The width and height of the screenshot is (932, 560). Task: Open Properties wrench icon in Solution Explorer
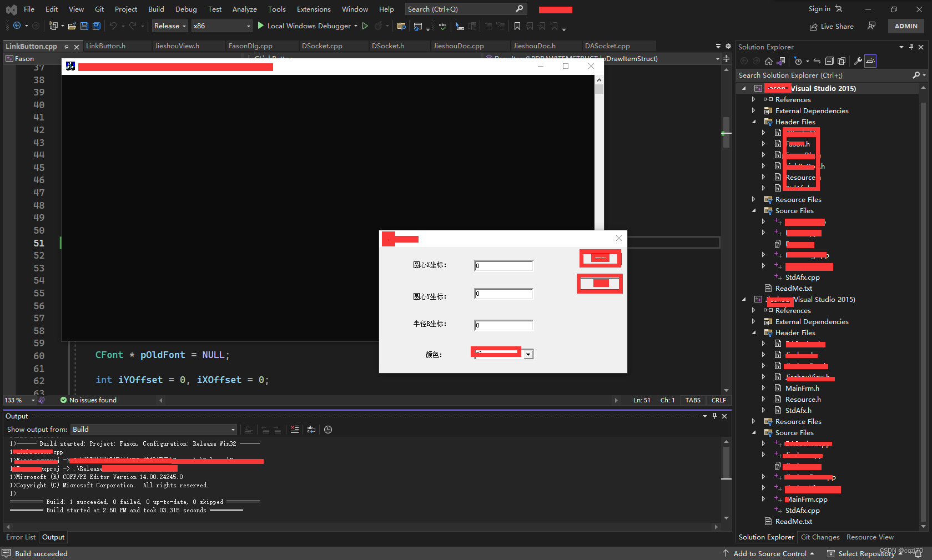858,61
